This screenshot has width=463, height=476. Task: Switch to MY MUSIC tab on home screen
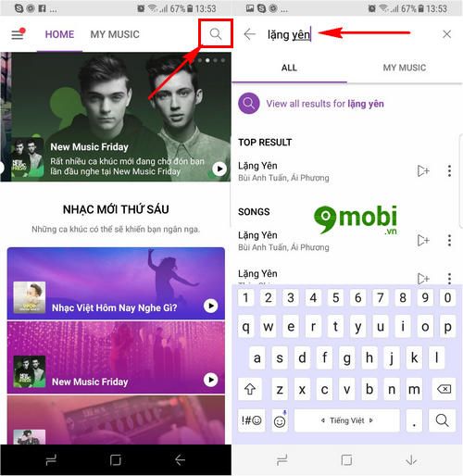coord(115,34)
